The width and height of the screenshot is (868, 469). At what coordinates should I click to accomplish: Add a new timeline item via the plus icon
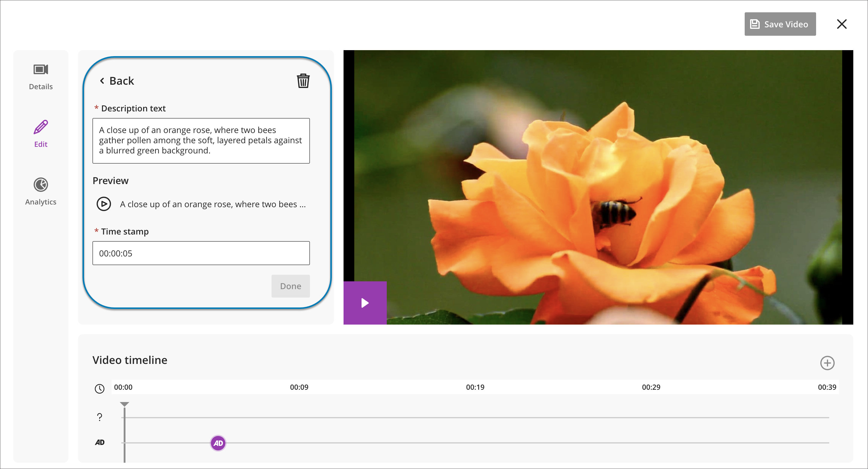(827, 363)
